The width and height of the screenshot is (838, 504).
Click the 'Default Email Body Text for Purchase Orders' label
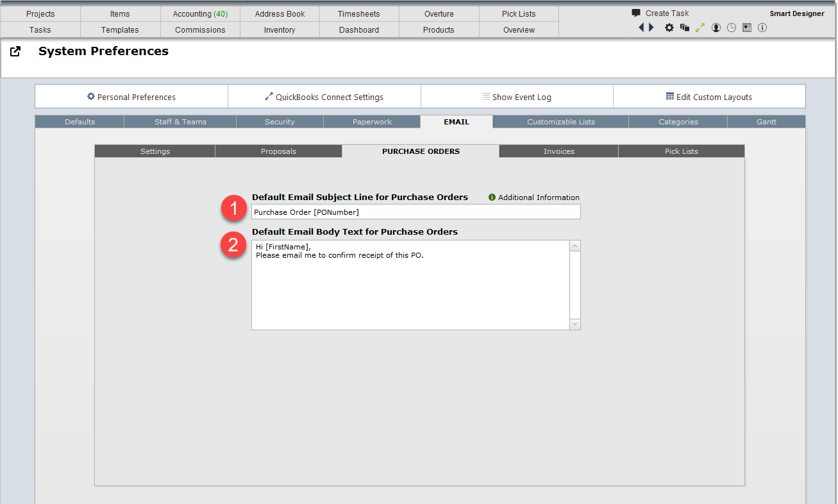coord(355,231)
